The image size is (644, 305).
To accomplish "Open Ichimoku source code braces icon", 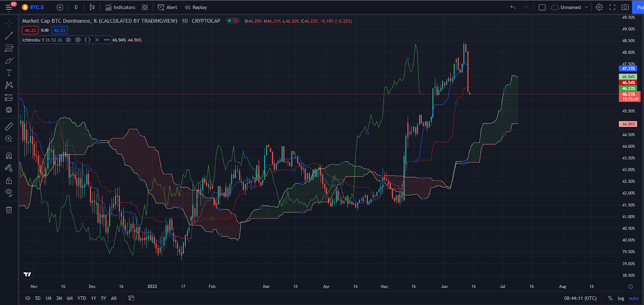I will pos(87,40).
